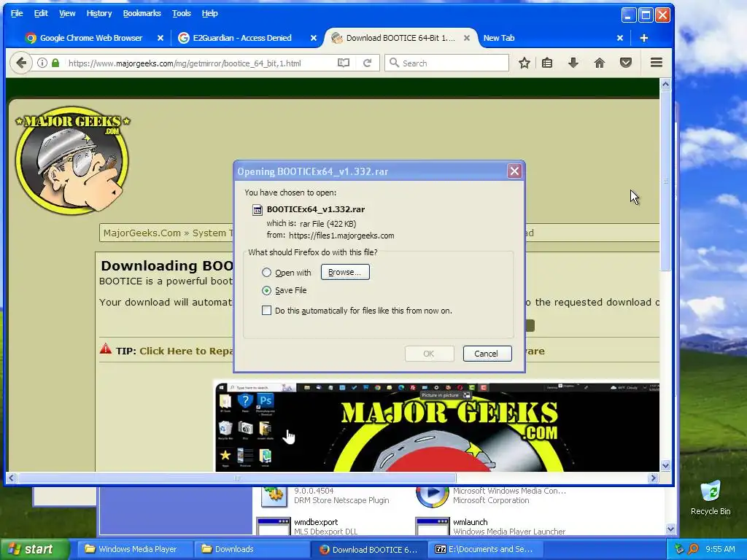Click the network tray icon near clock
This screenshot has height=560, width=747.
[x=679, y=550]
